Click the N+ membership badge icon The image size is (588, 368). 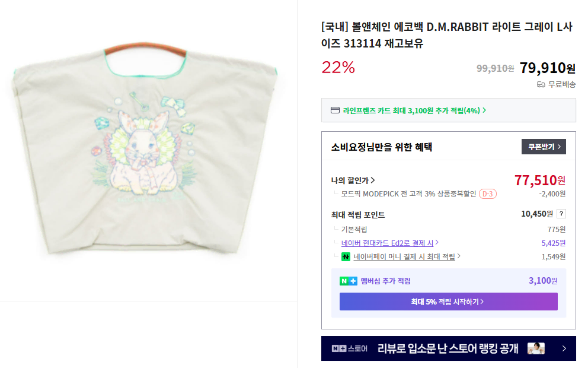click(348, 281)
